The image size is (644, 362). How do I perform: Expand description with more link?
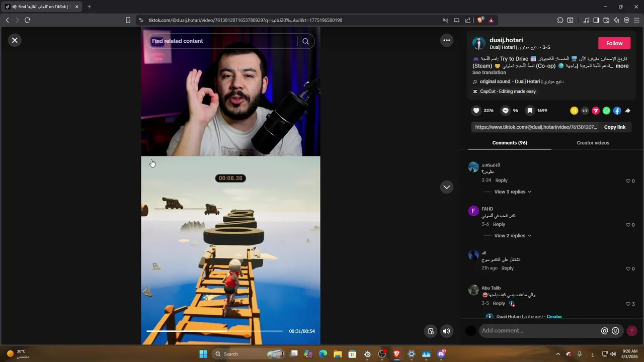[x=622, y=66]
